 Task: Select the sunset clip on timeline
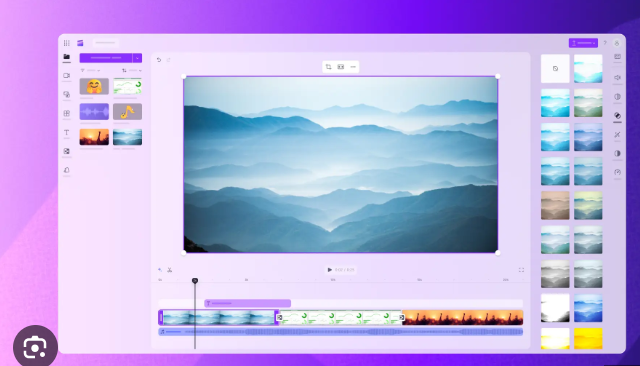[x=463, y=317]
